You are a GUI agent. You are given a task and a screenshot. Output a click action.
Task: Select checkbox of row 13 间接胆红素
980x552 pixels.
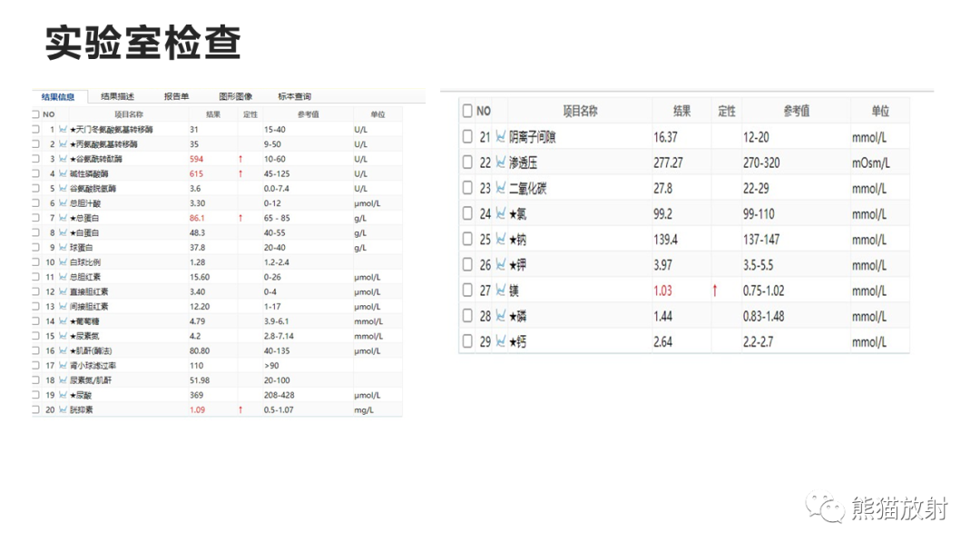[35, 306]
